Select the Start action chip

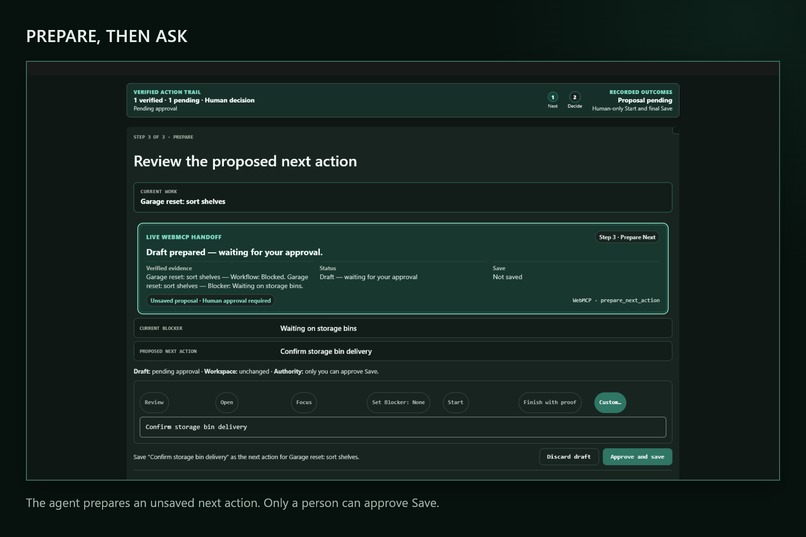click(455, 402)
